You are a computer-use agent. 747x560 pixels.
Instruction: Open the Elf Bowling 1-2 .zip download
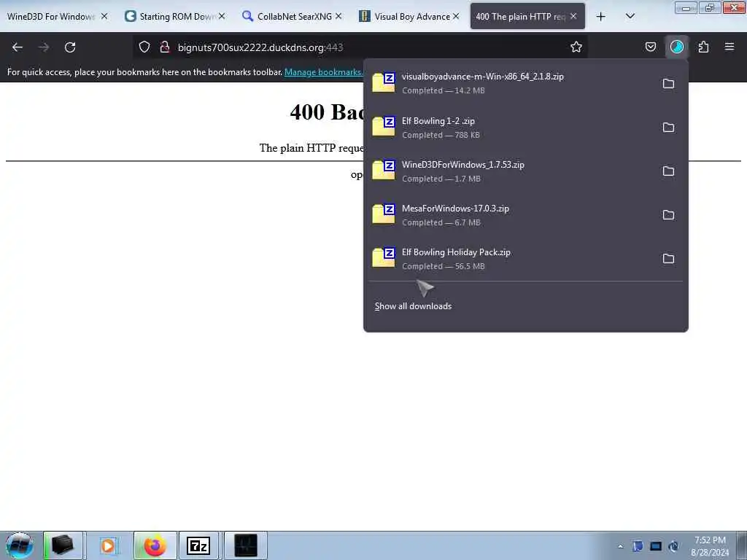point(511,127)
